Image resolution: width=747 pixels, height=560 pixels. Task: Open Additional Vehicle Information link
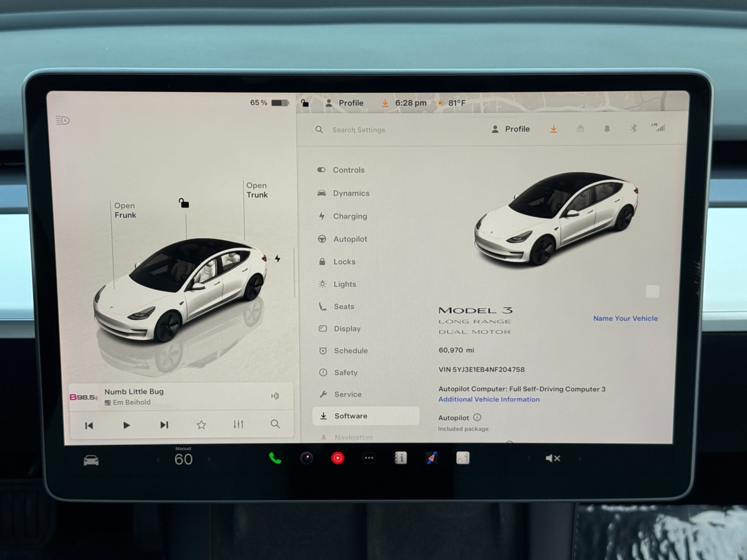[x=489, y=399]
